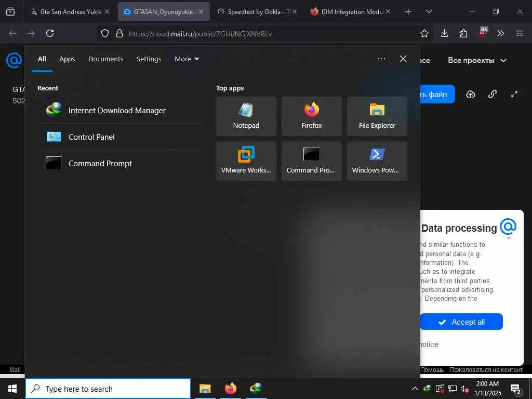Switch search filter to Apps tab
532x399 pixels.
67,59
